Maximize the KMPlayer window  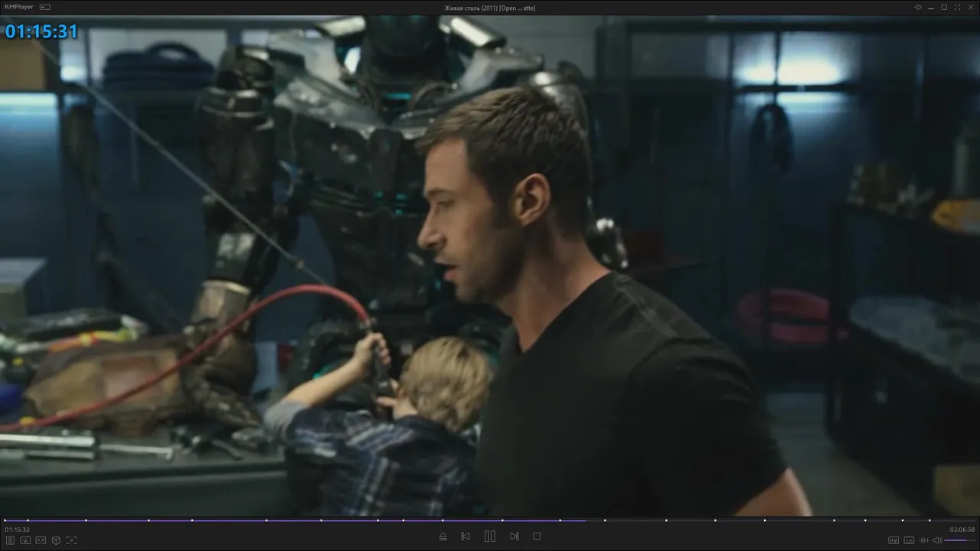pyautogui.click(x=944, y=7)
